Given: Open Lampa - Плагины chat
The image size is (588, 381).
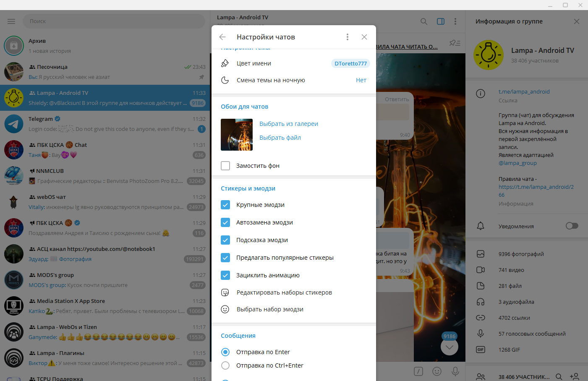Looking at the screenshot, I should click(105, 358).
